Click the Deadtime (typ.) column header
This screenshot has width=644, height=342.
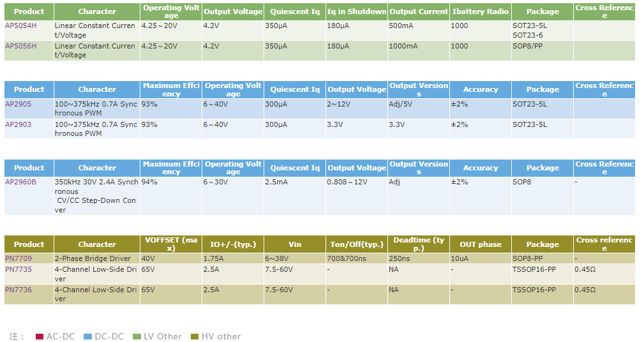click(x=418, y=244)
